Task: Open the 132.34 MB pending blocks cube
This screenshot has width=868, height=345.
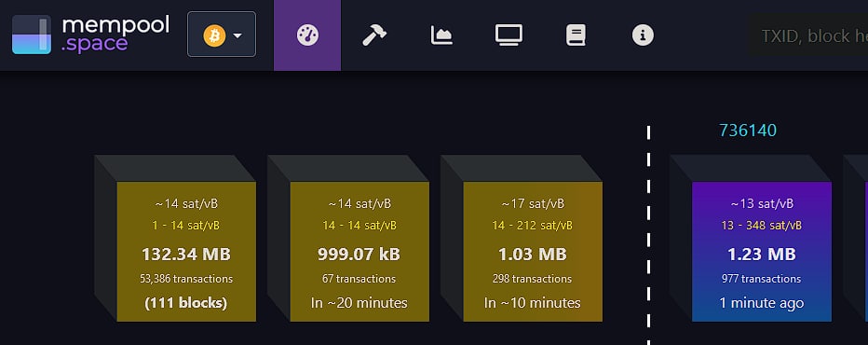Action: coord(186,251)
